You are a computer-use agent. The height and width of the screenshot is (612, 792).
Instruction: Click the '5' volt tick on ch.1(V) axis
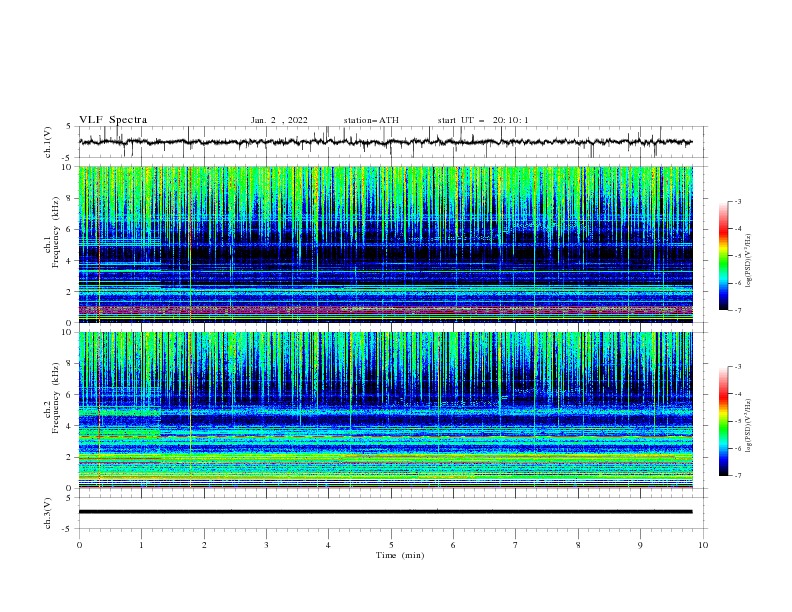pos(70,126)
